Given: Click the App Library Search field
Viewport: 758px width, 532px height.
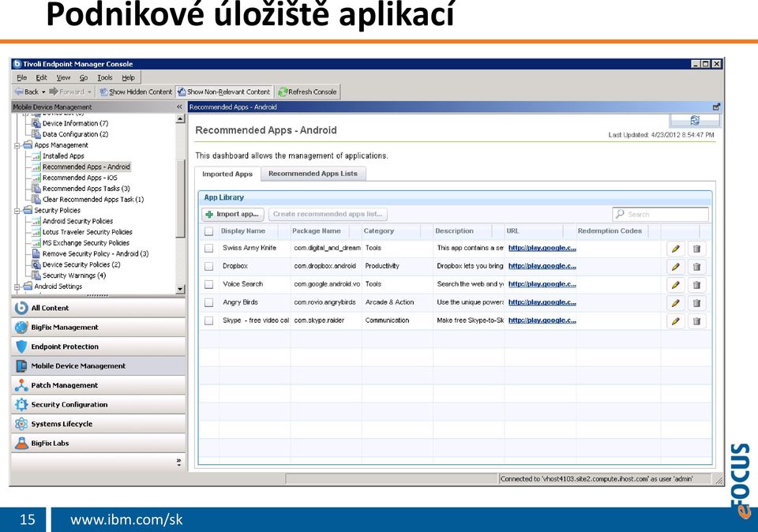Looking at the screenshot, I should pos(660,214).
